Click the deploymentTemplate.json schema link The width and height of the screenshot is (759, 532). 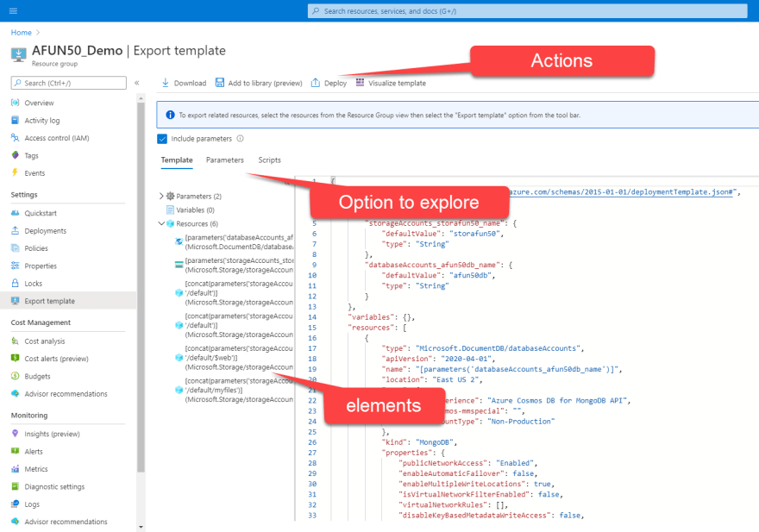pos(622,192)
